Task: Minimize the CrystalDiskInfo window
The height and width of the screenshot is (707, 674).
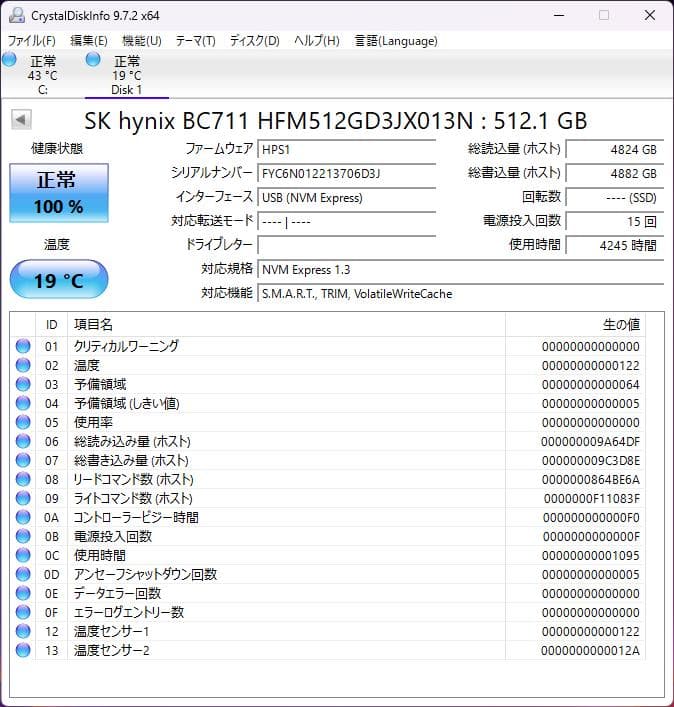Action: pos(559,15)
